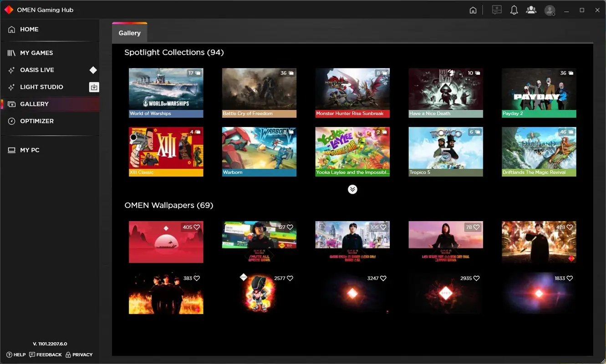Click the Help button
The height and width of the screenshot is (364, 606).
coord(15,354)
